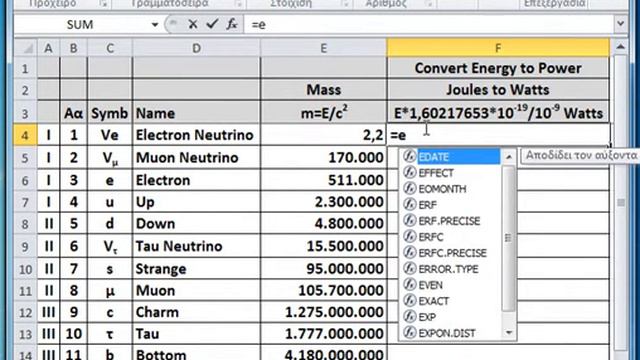Click the 'Tau Neutrino' cell
The height and width of the screenshot is (360, 640).
click(196, 247)
